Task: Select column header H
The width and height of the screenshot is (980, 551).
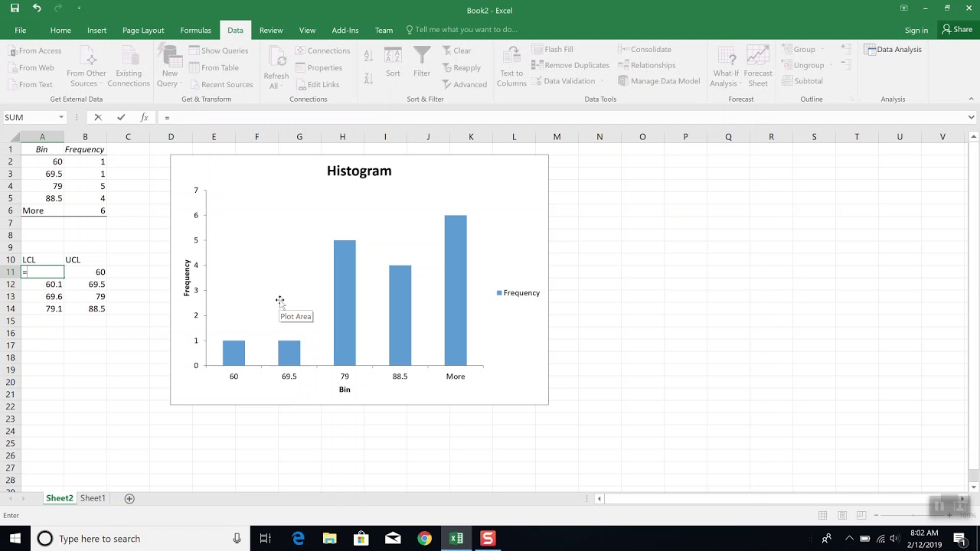Action: (x=342, y=137)
